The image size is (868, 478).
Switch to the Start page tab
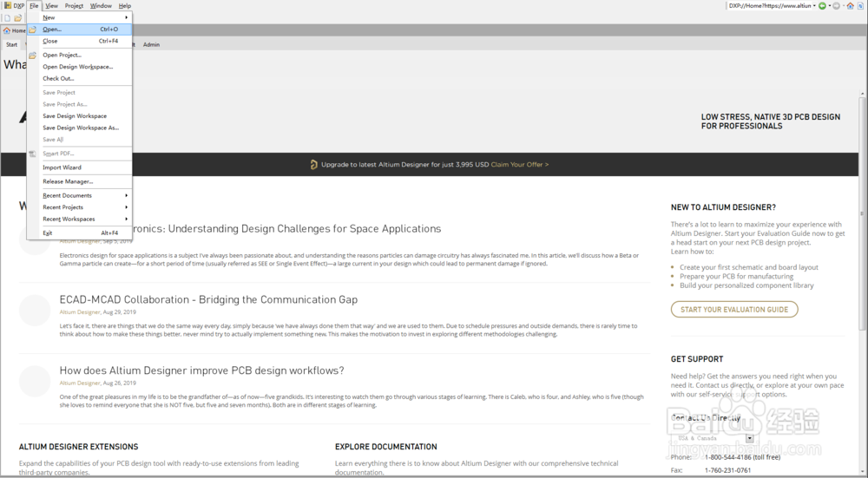pyautogui.click(x=11, y=44)
